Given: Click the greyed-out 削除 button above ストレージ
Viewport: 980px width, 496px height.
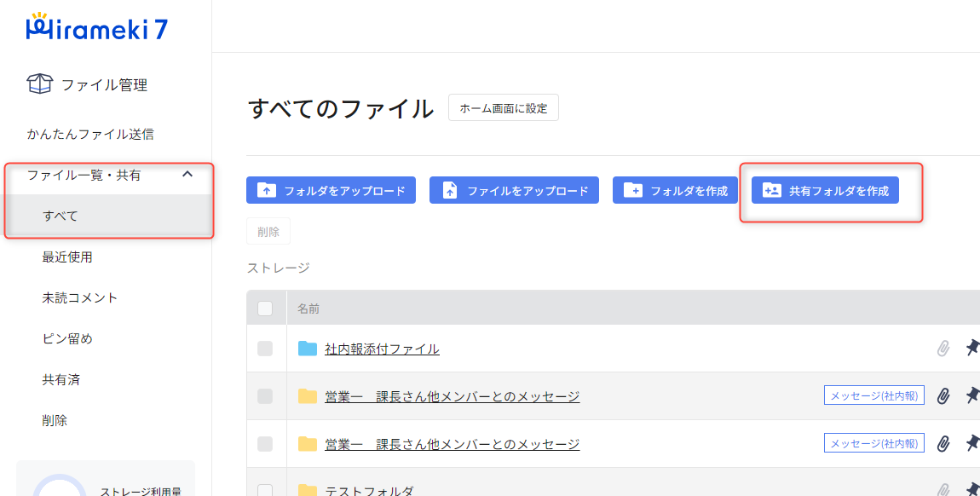Looking at the screenshot, I should 268,231.
